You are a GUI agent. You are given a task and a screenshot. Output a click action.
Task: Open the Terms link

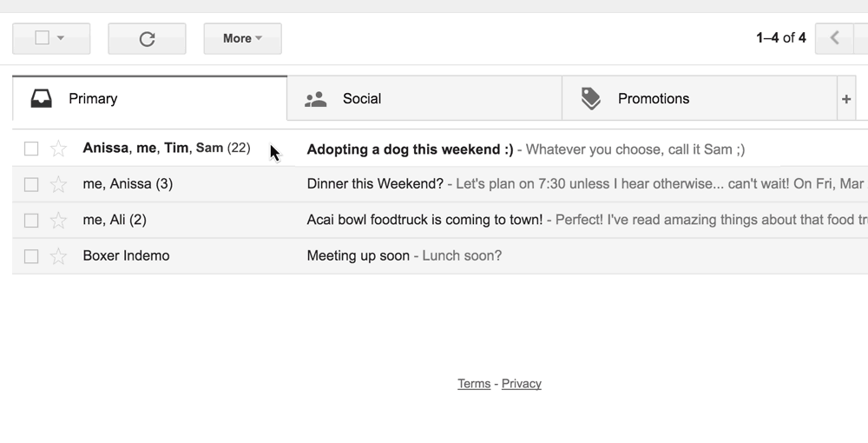(x=474, y=384)
